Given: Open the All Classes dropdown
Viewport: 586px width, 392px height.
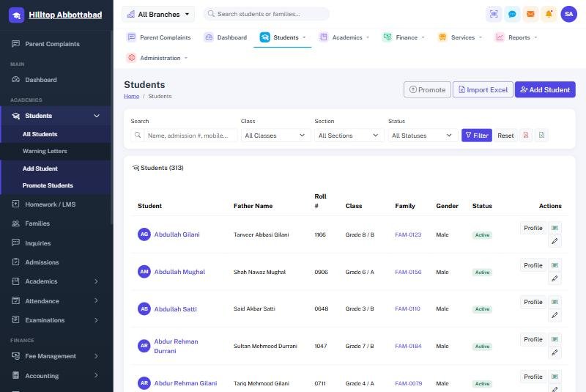Looking at the screenshot, I should pyautogui.click(x=275, y=136).
